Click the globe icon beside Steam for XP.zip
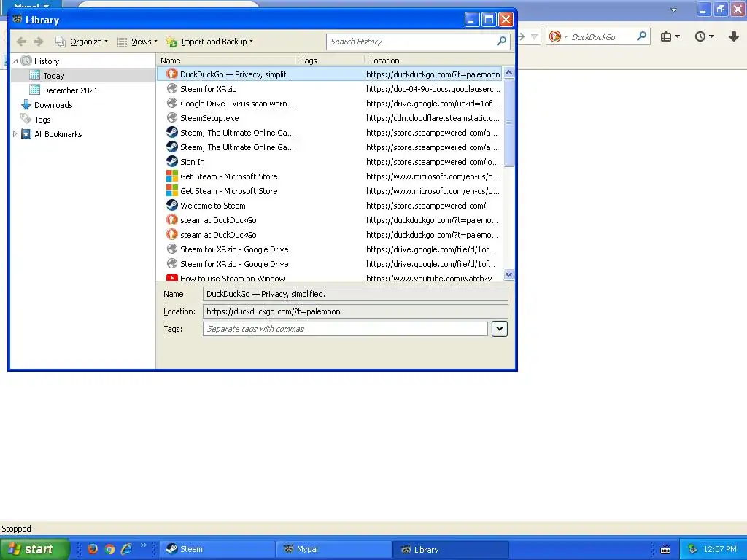Screen dimensions: 747x560 click(172, 88)
